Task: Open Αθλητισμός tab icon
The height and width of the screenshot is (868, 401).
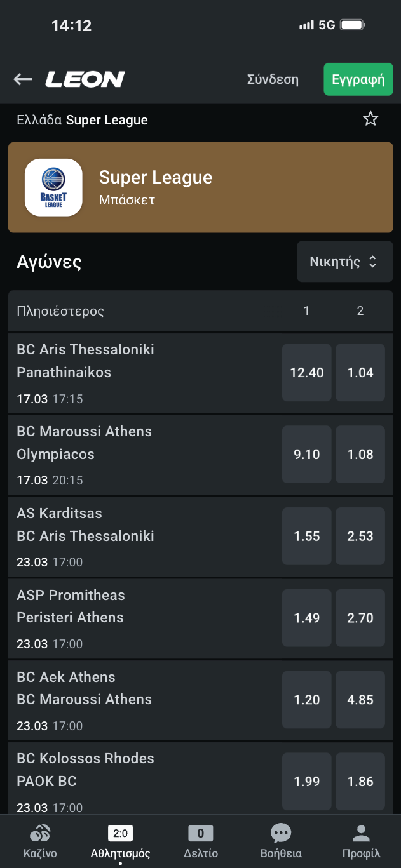Action: 120,834
